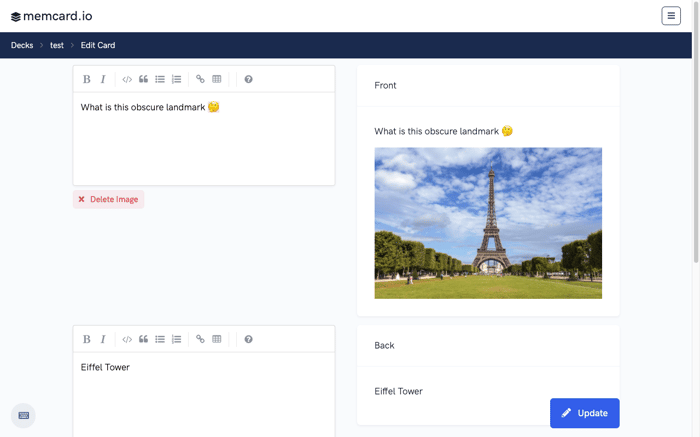Insert code in front editor

(x=127, y=79)
